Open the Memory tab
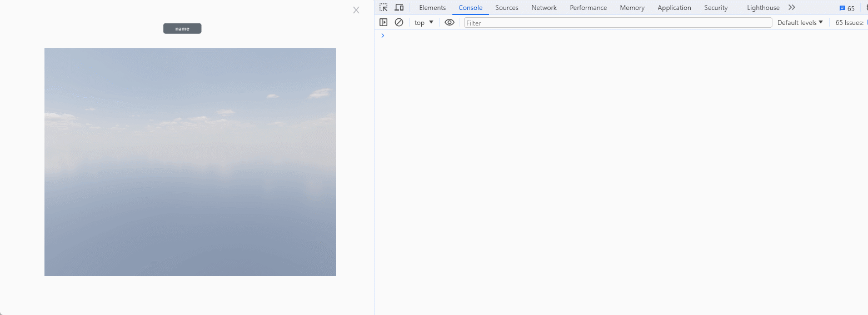Screen dimensions: 868x315 [x=632, y=8]
